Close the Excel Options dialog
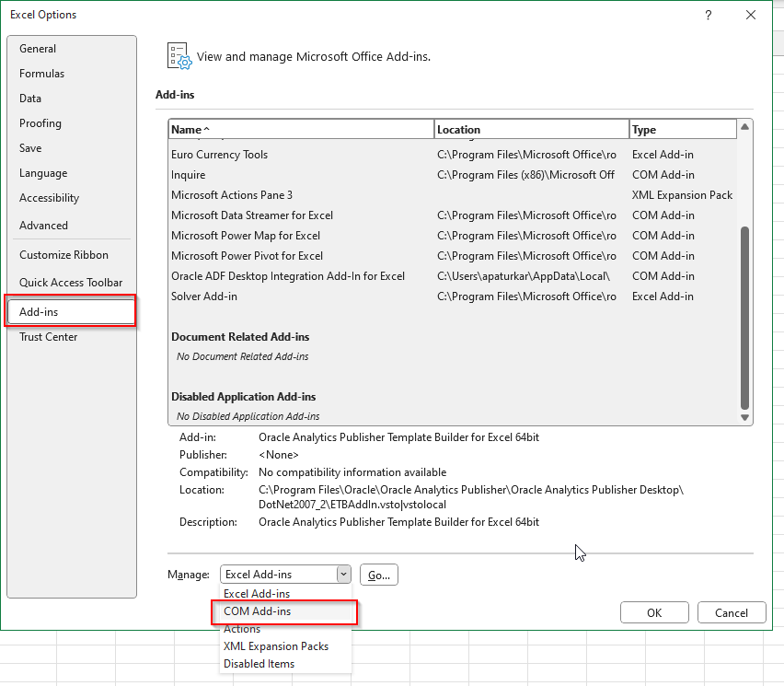The width and height of the screenshot is (784, 686). (751, 15)
